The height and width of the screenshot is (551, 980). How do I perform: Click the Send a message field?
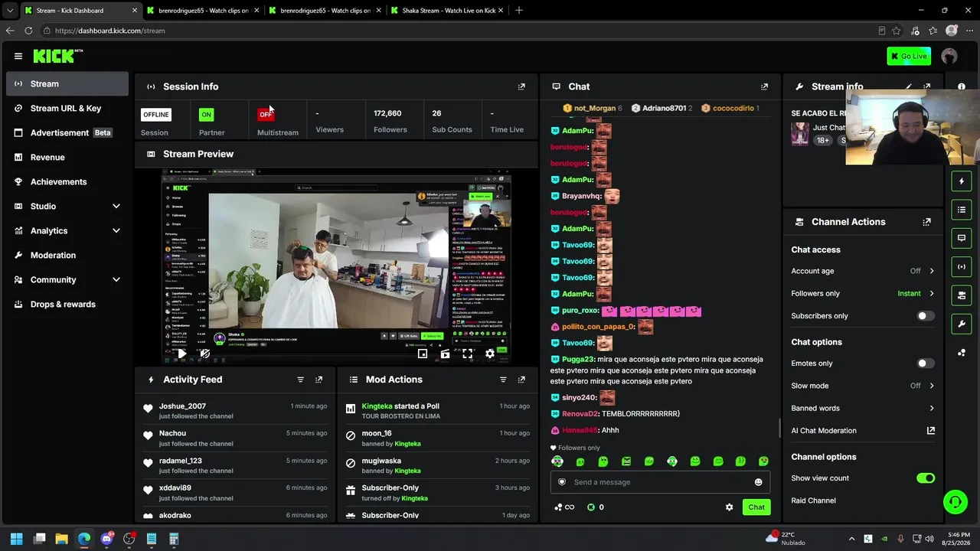pos(659,482)
